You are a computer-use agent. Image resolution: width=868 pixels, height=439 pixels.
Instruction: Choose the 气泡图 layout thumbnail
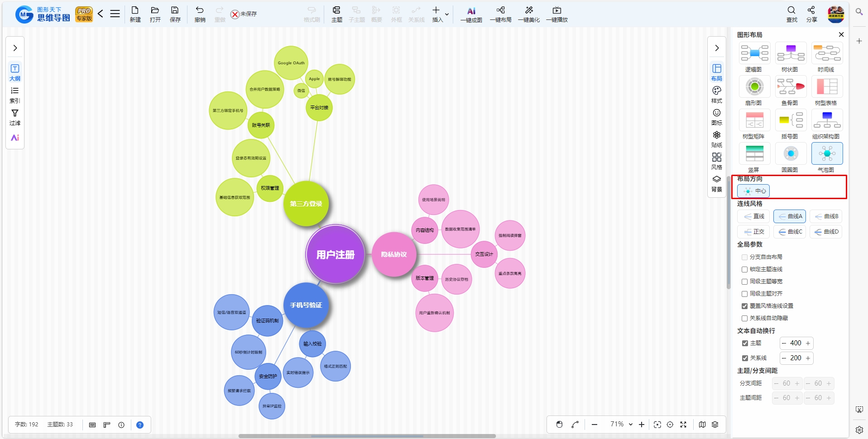click(827, 154)
